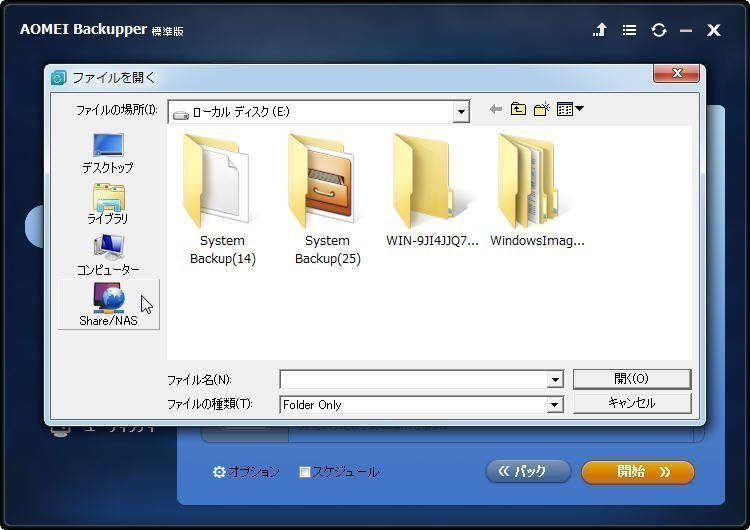Expand the file name dropdown arrow

point(555,380)
